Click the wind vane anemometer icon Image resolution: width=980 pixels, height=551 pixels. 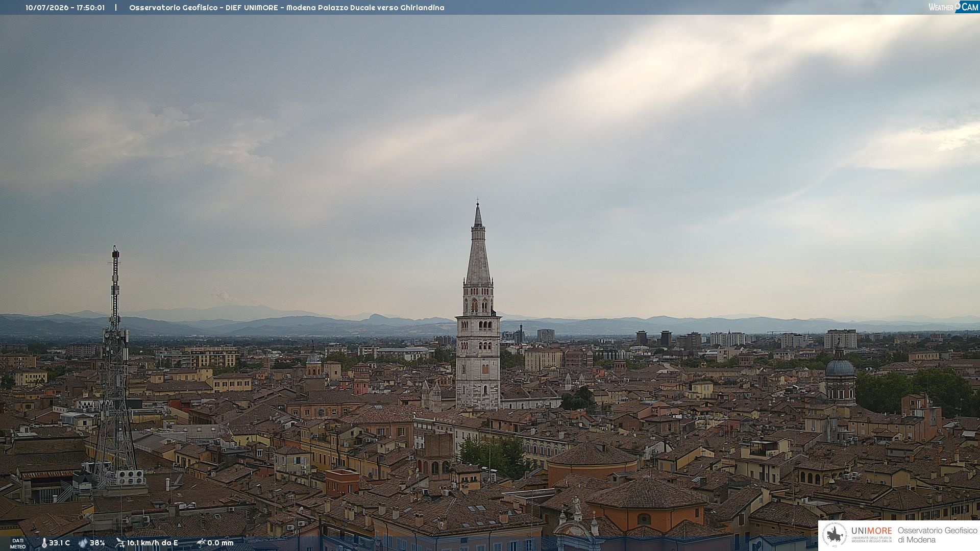tap(120, 543)
